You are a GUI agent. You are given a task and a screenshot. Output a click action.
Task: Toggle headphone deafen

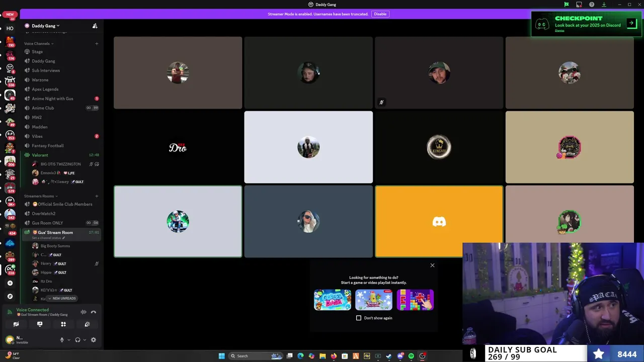(77, 340)
